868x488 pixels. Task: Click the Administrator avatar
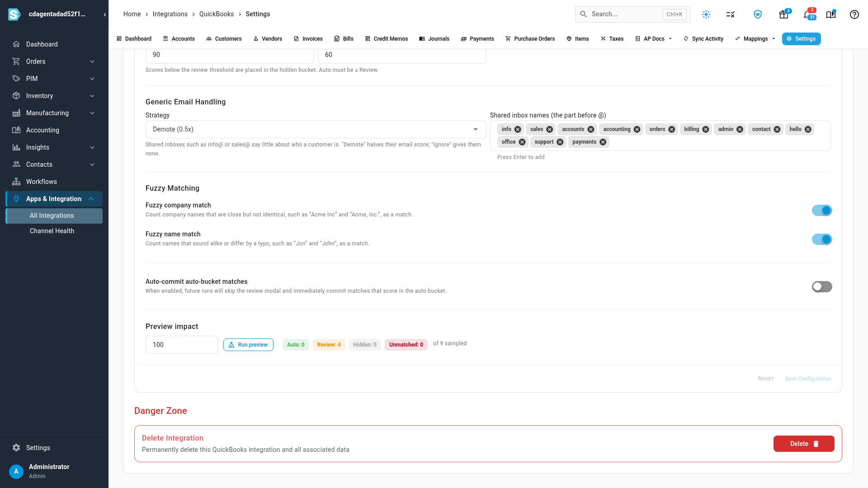pos(16,471)
